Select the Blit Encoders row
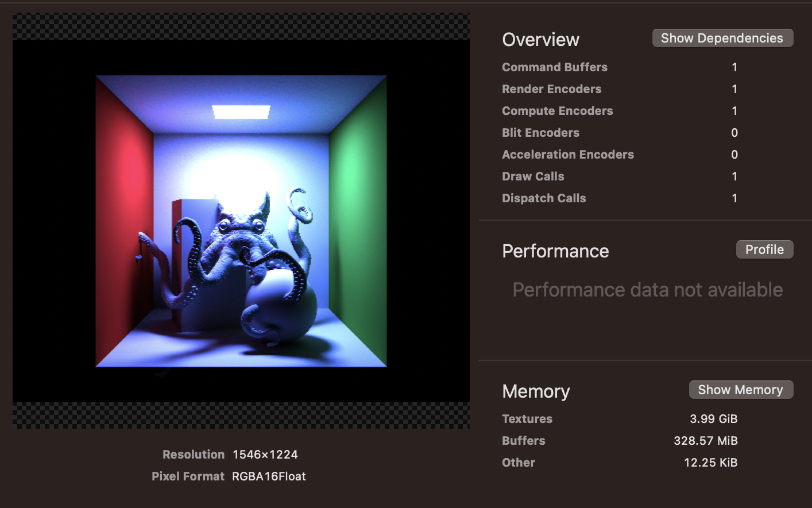Viewport: 812px width, 508px height. [540, 133]
